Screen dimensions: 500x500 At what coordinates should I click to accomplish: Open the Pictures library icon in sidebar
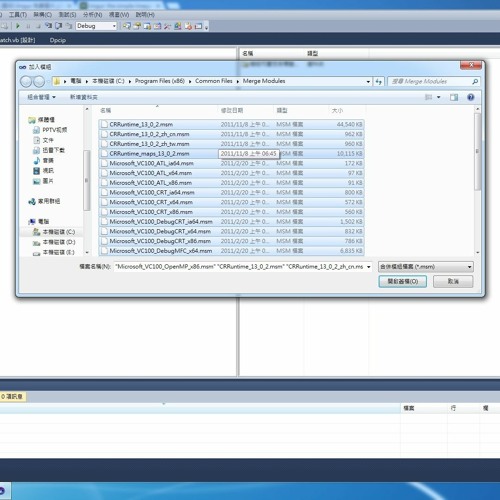(37, 181)
